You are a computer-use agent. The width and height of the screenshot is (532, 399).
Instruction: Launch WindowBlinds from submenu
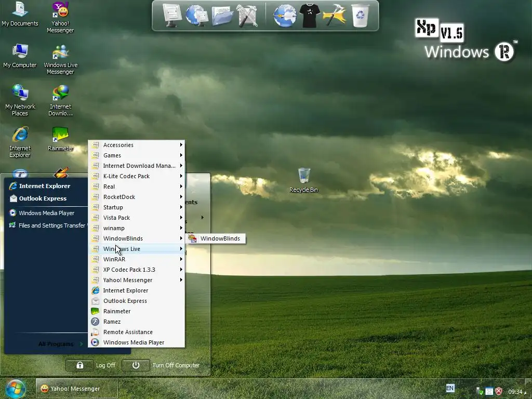pos(215,238)
